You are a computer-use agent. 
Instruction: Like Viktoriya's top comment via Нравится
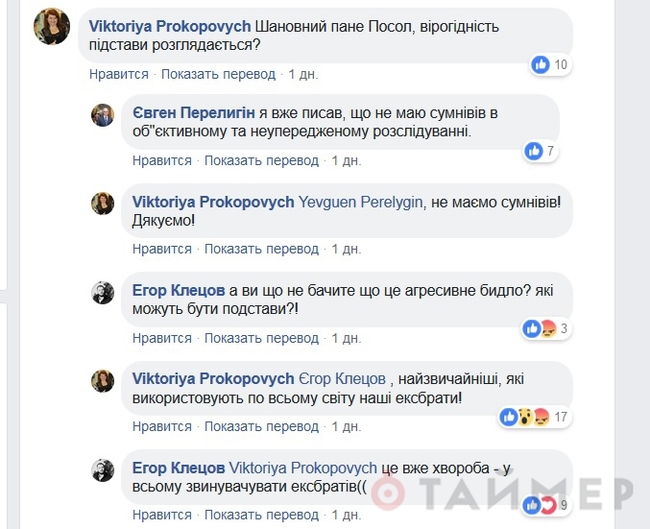pos(118,74)
